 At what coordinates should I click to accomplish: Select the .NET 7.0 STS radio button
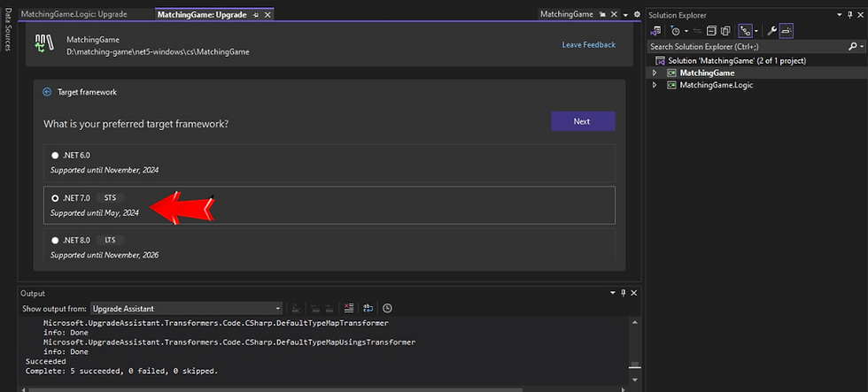pyautogui.click(x=55, y=198)
